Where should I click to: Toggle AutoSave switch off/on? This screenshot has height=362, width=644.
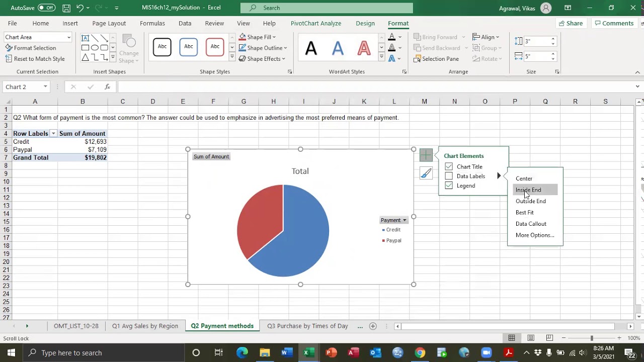tap(46, 8)
